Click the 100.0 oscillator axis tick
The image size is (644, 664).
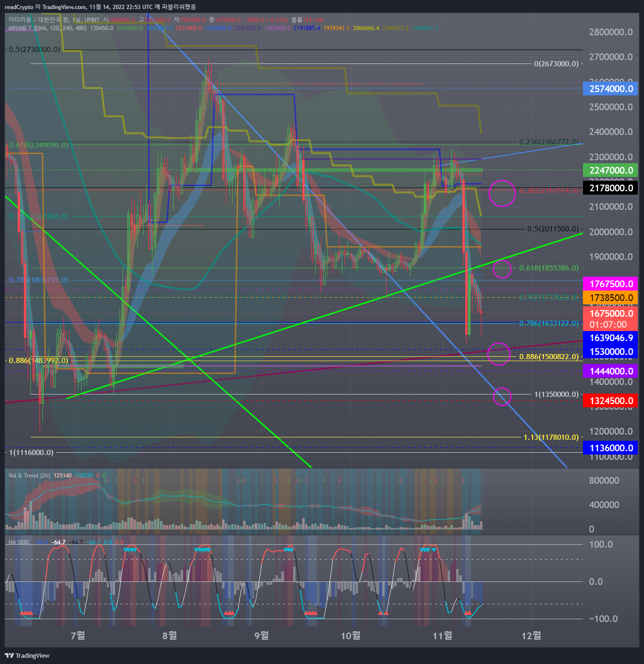point(601,544)
